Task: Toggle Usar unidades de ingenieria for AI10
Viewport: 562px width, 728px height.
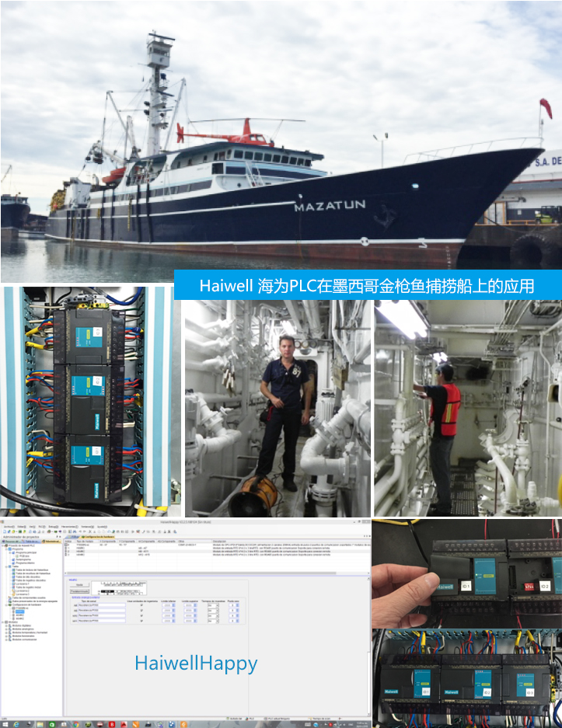Action: coord(141,615)
